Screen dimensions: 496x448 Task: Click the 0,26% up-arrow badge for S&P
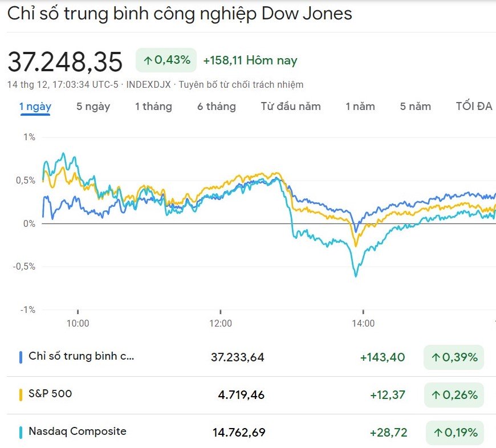453,394
